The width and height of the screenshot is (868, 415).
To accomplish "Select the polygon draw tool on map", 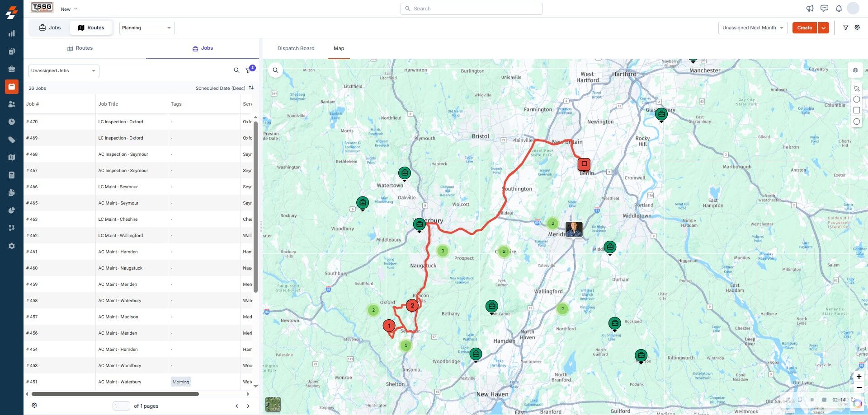I will (x=856, y=99).
